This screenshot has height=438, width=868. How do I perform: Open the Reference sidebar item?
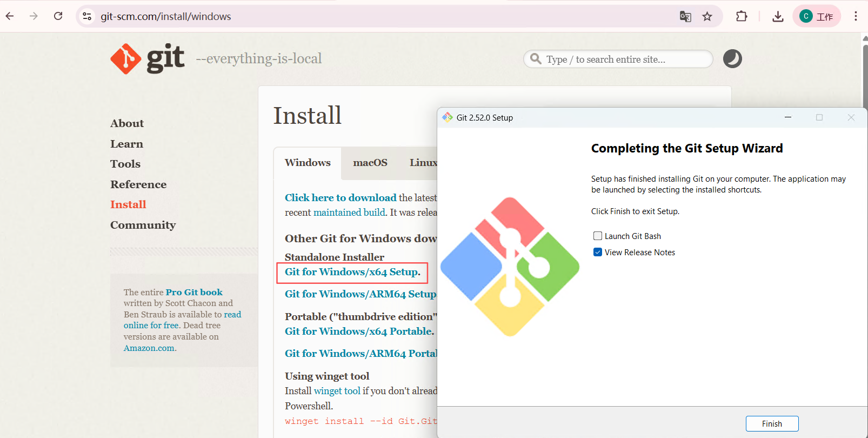[138, 184]
